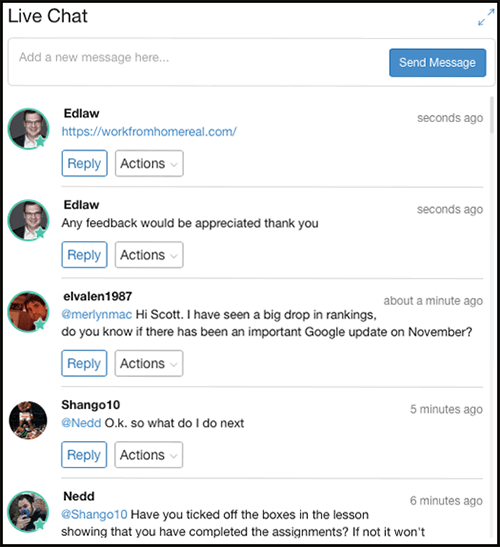The image size is (500, 547).
Task: View elvalen1987's profile picture
Action: pos(29,312)
